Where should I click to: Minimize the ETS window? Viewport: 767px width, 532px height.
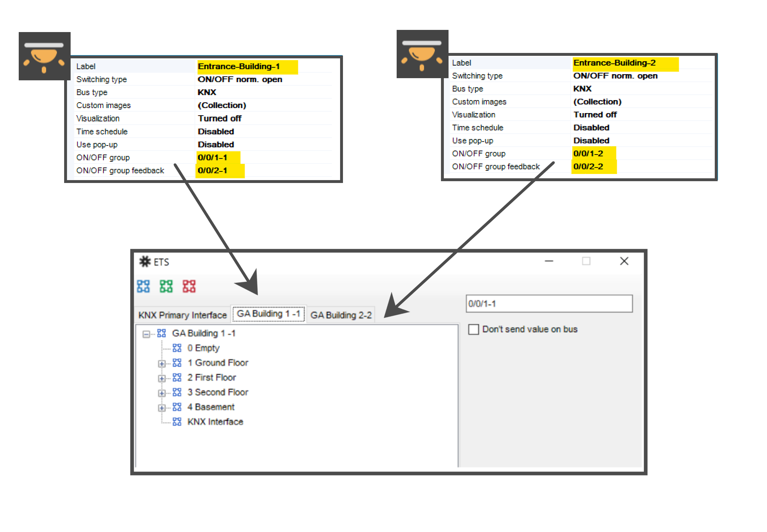[549, 261]
